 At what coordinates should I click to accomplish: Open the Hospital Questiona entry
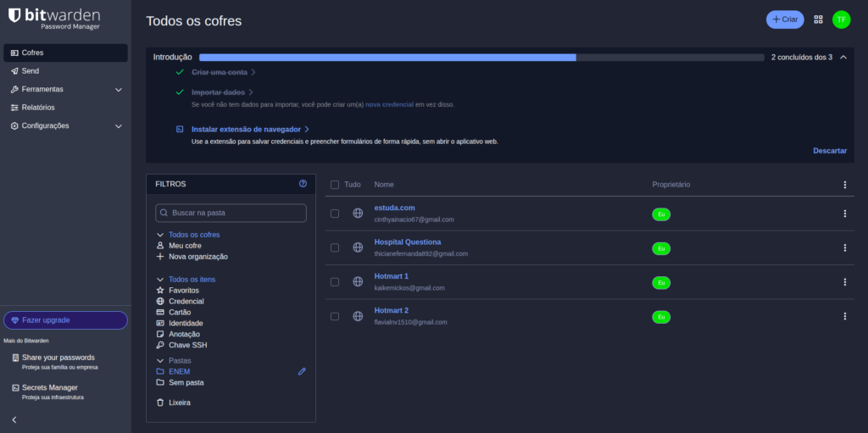click(x=408, y=242)
